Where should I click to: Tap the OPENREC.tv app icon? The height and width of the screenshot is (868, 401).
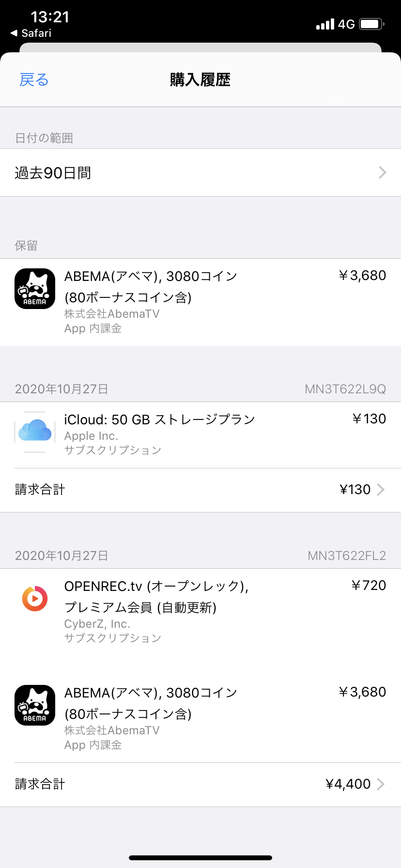click(x=35, y=598)
